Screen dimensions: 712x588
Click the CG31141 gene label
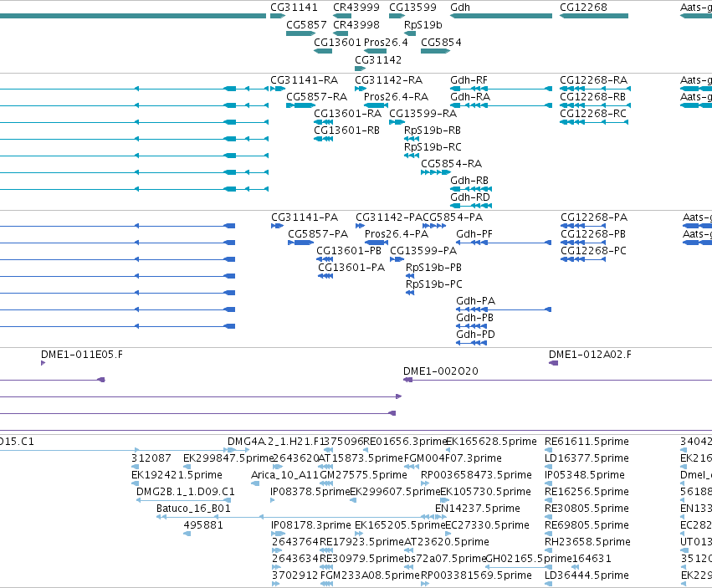(x=294, y=8)
